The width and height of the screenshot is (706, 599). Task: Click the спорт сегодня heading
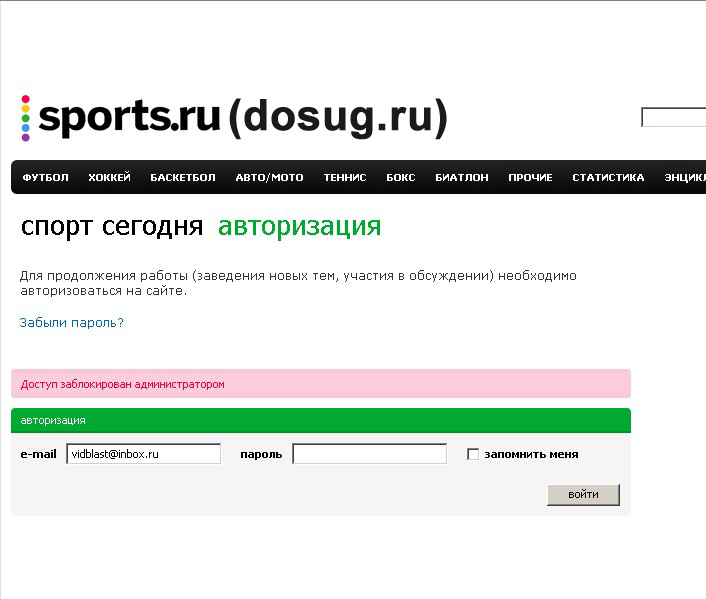[x=112, y=226]
